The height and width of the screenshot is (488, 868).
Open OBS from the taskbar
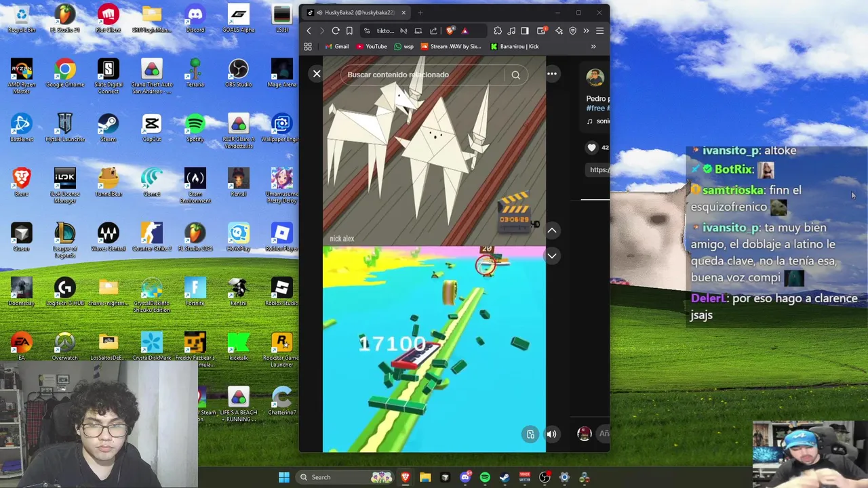545,477
